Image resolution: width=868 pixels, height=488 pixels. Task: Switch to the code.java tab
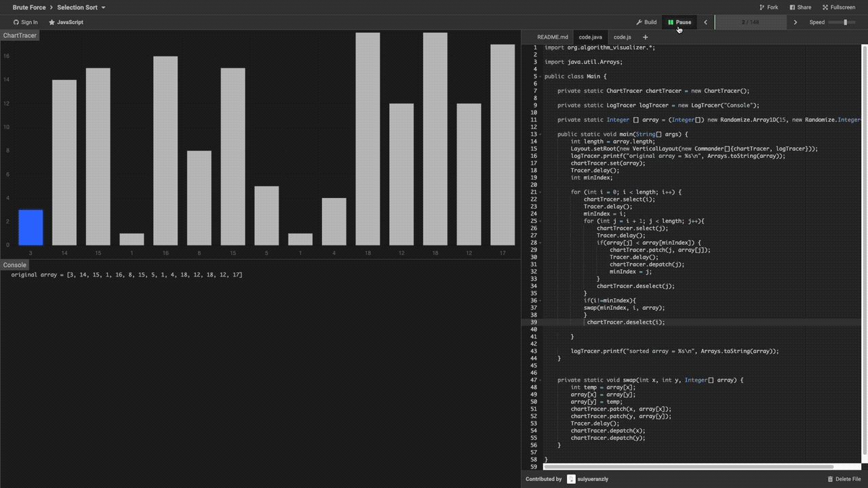pyautogui.click(x=591, y=37)
